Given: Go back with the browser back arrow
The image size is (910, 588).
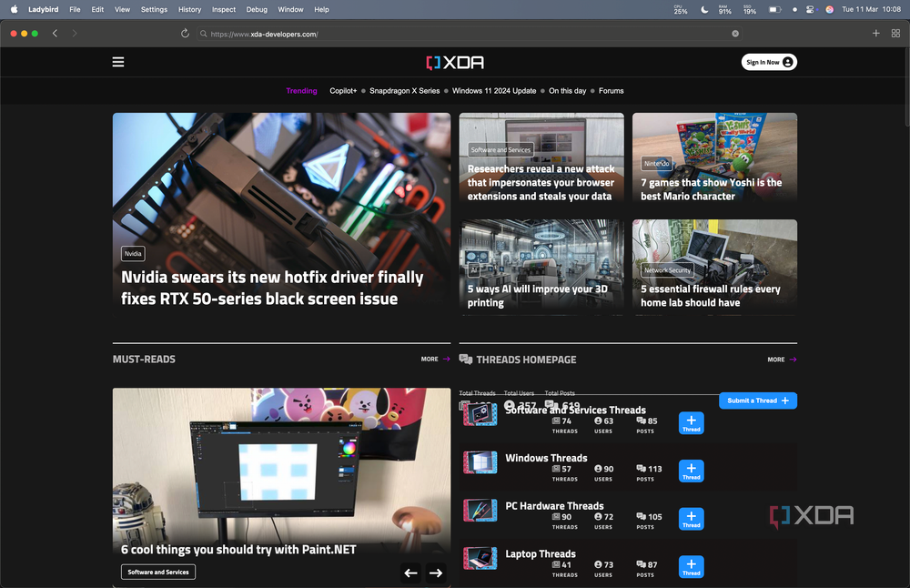Looking at the screenshot, I should click(56, 34).
